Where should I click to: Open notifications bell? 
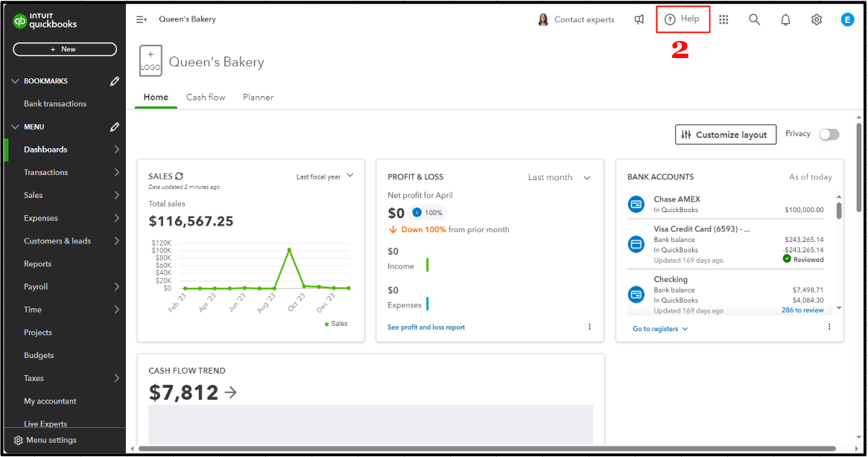pyautogui.click(x=785, y=20)
